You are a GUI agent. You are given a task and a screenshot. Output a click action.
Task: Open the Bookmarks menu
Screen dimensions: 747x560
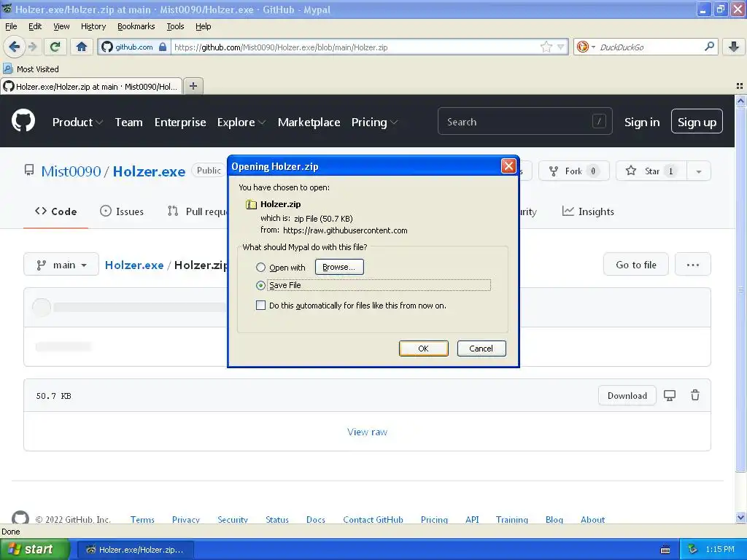[136, 26]
